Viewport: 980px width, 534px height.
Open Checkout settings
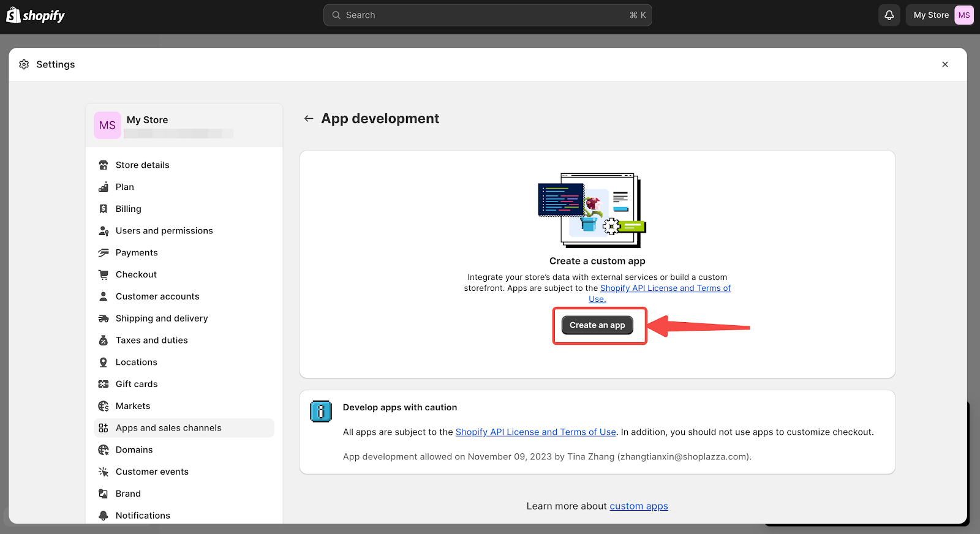184,274
